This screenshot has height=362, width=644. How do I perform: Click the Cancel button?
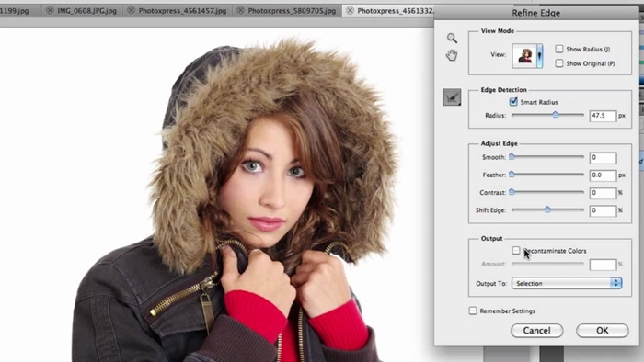tap(536, 331)
